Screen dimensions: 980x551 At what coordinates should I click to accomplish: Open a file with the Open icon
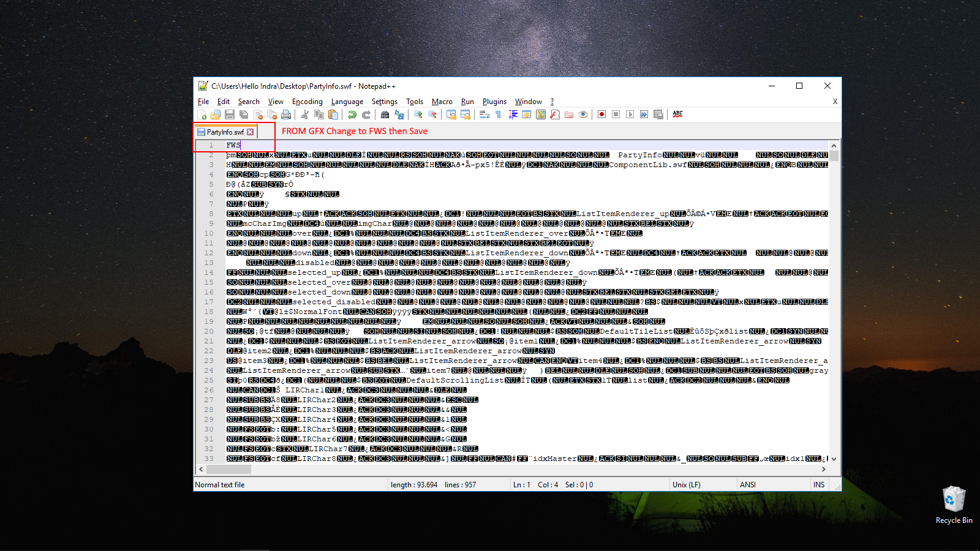[216, 114]
